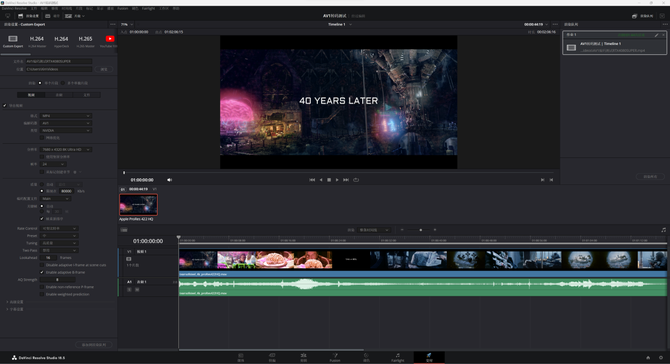670x364 pixels.
Task: Jump to first frame in viewer
Action: click(312, 180)
